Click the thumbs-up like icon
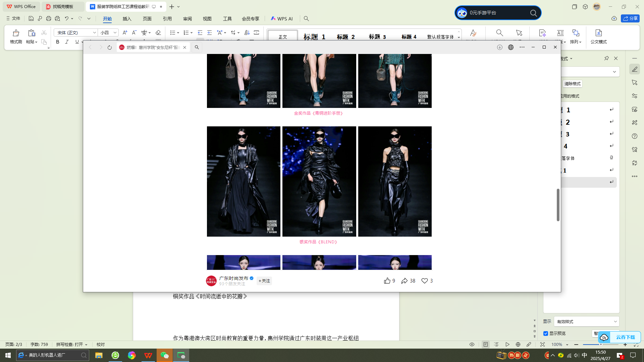644x362 pixels. [387, 281]
